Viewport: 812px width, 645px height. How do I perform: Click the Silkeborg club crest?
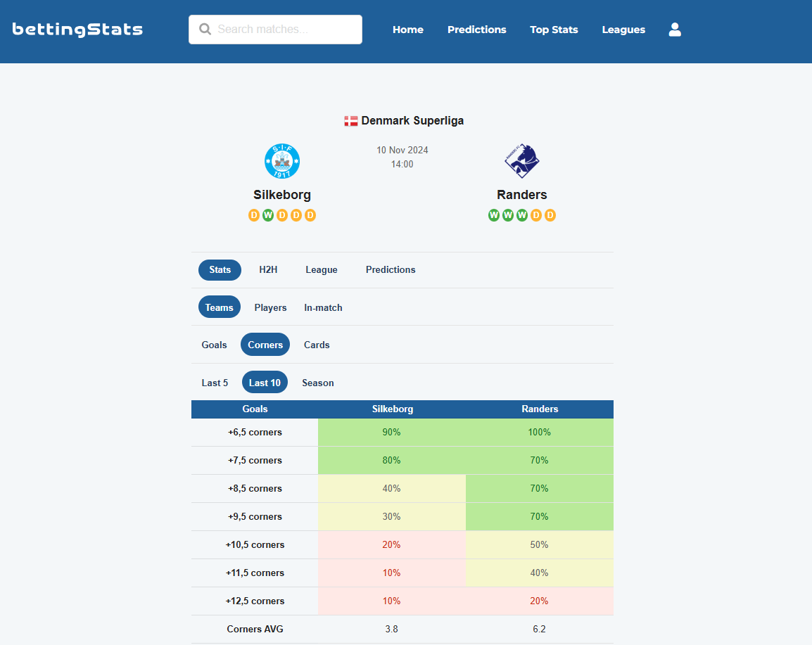(282, 161)
